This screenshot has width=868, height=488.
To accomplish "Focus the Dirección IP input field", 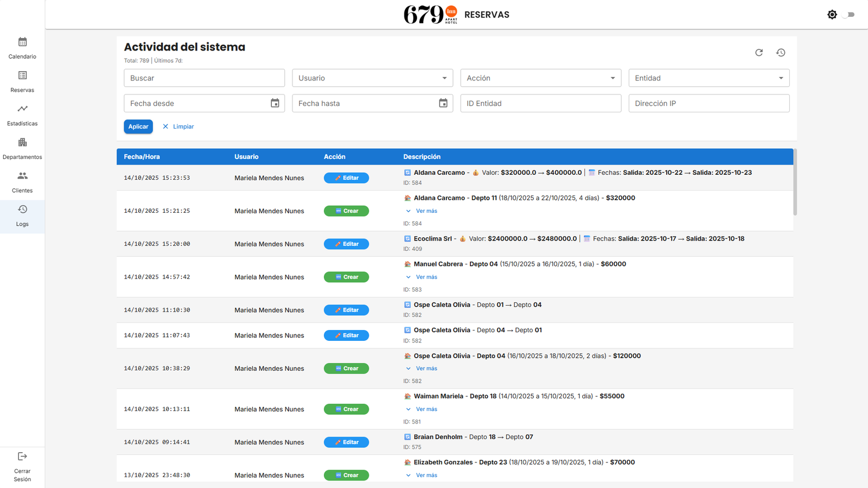I will [709, 103].
